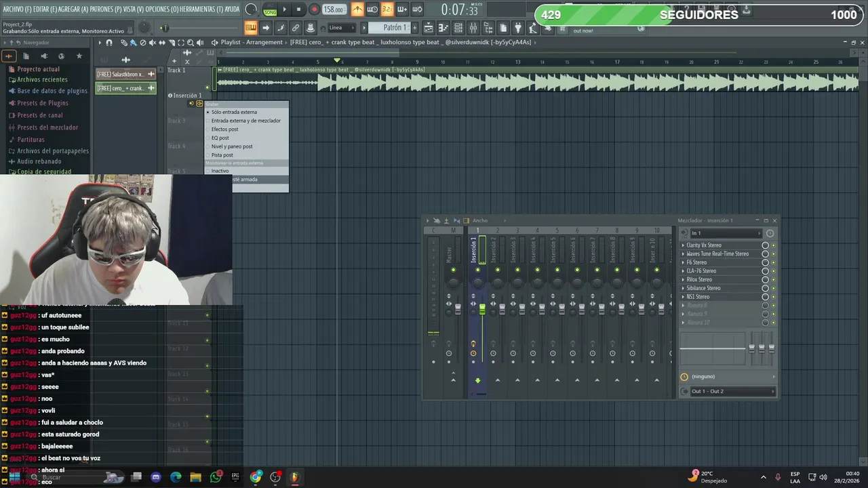Select the Mute tool in Playlist
Image resolution: width=868 pixels, height=488 pixels.
click(x=152, y=43)
